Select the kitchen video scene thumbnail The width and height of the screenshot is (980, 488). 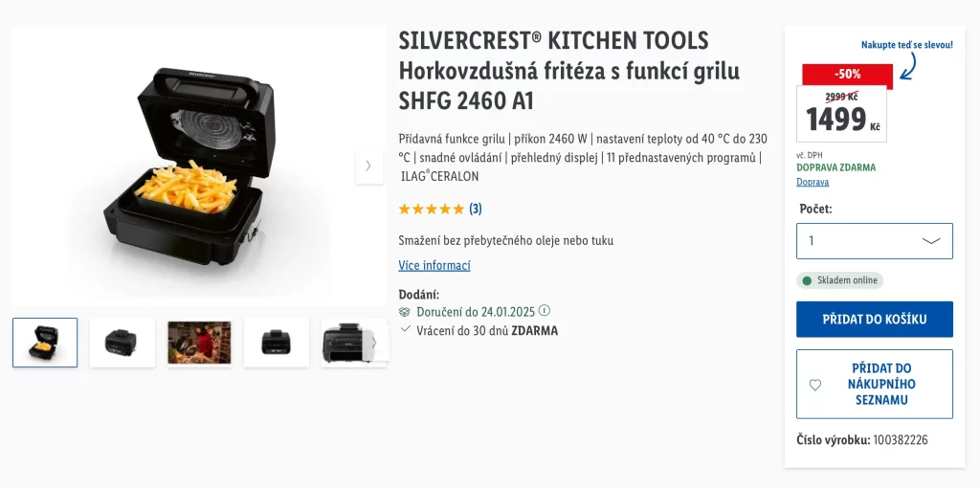pos(199,343)
